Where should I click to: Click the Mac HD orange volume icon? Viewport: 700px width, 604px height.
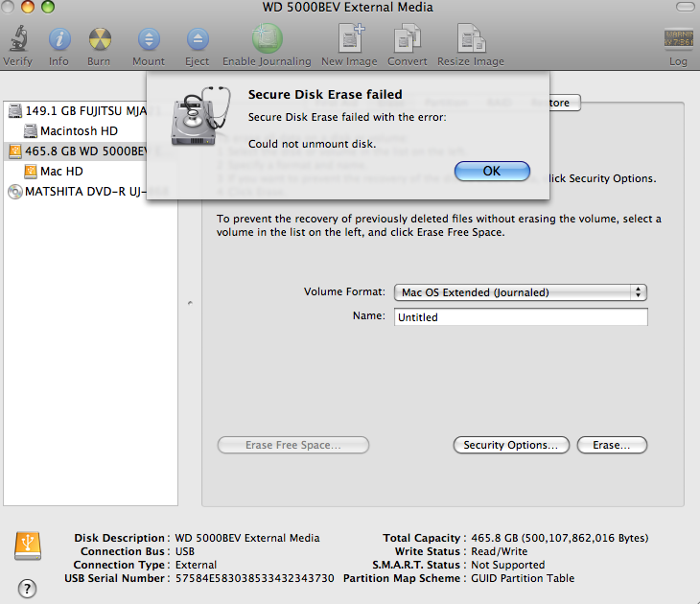pyautogui.click(x=31, y=171)
